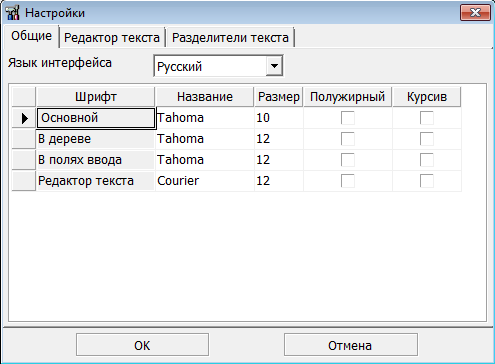This screenshot has width=495, height=364.
Task: Click row selector for В полях ввода
Action: pyautogui.click(x=24, y=160)
